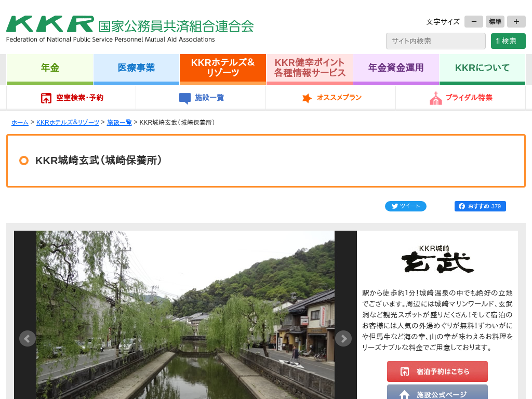Image resolution: width=532 pixels, height=399 pixels.
Task: Go to ホーム via the breadcrumb
Action: pyautogui.click(x=20, y=123)
